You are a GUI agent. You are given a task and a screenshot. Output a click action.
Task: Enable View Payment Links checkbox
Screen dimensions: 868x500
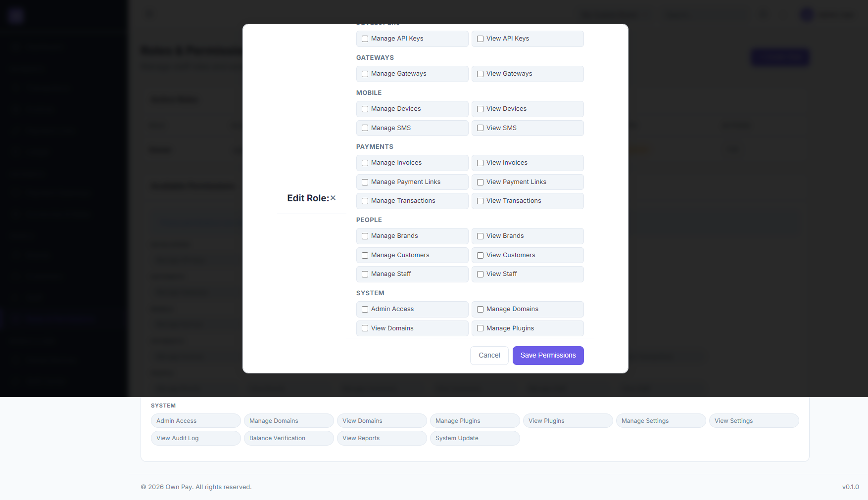coord(480,182)
